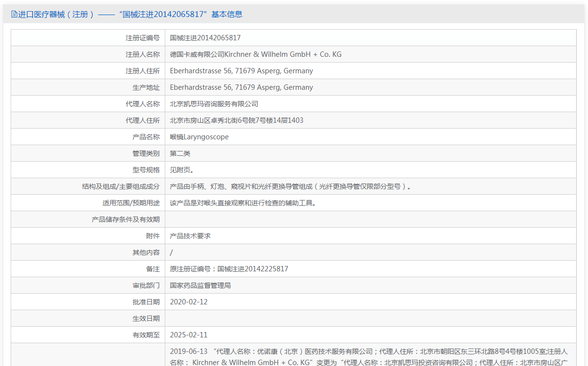
Task: Select the 生产地址 address value
Action: [x=241, y=87]
